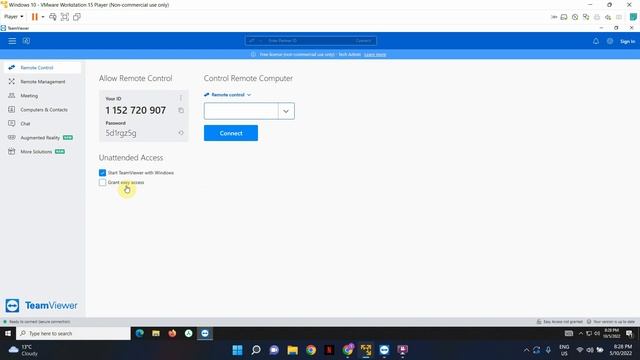Open Firefox from guest taskbar

(x=172, y=333)
